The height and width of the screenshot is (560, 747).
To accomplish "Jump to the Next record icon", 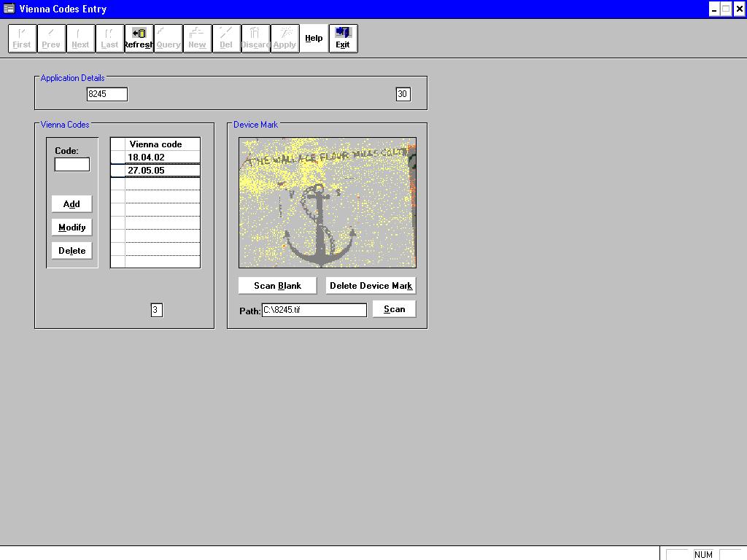I will (x=80, y=39).
